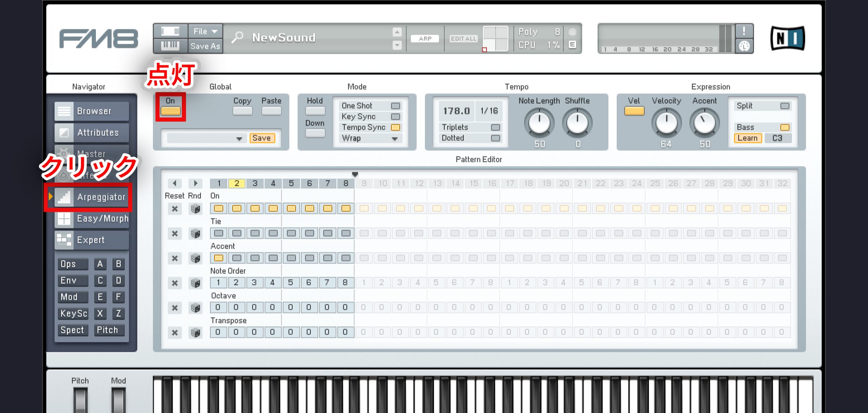Adjust the Velocity knob
868x413 pixels.
pyautogui.click(x=666, y=123)
